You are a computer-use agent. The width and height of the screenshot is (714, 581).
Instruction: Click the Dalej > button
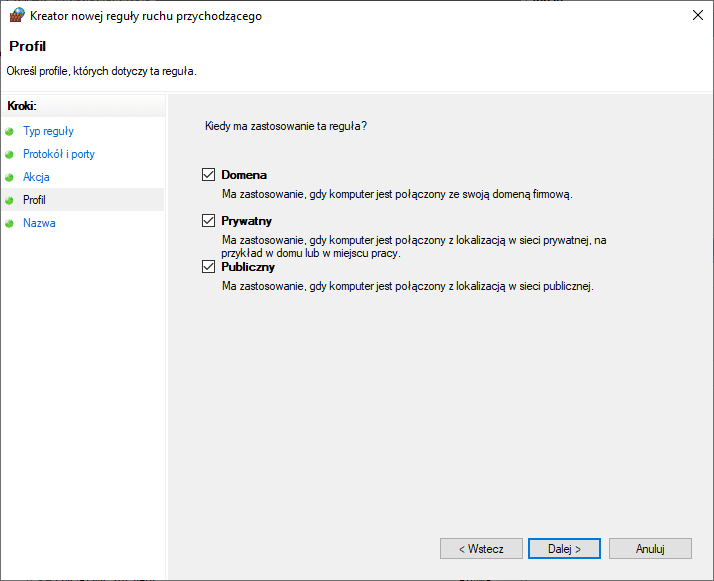pos(564,549)
